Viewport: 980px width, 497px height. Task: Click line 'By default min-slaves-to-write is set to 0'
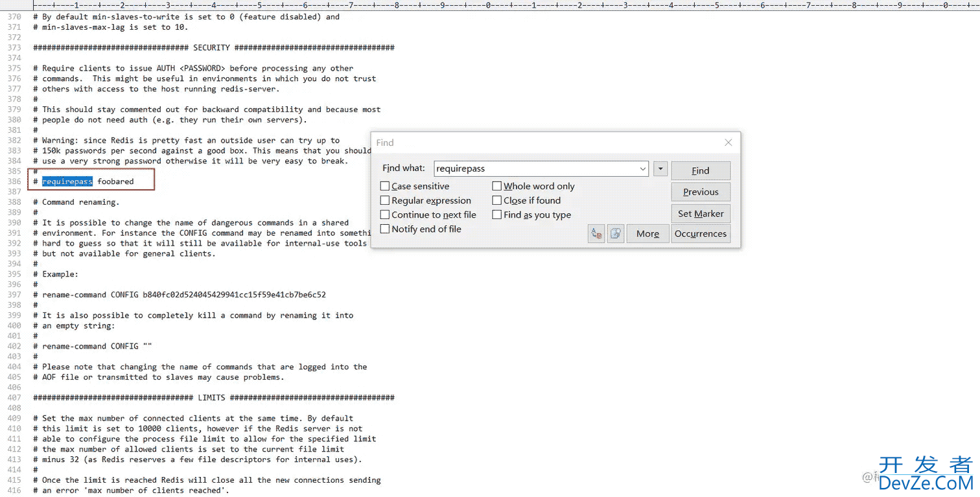coord(186,17)
